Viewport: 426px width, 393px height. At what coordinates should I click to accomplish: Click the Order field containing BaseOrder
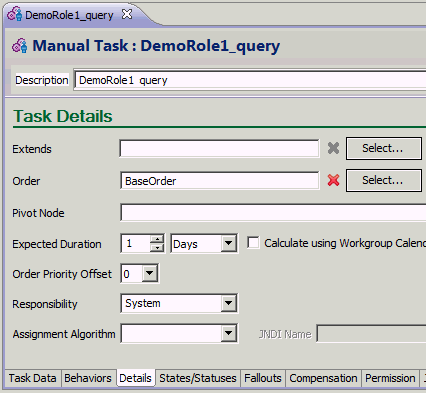(219, 181)
